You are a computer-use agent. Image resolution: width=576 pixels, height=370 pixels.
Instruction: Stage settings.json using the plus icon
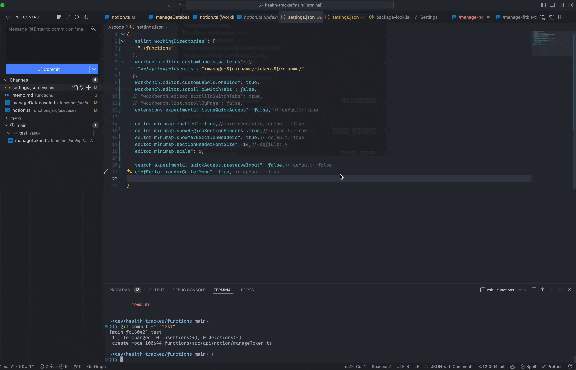[x=88, y=87]
